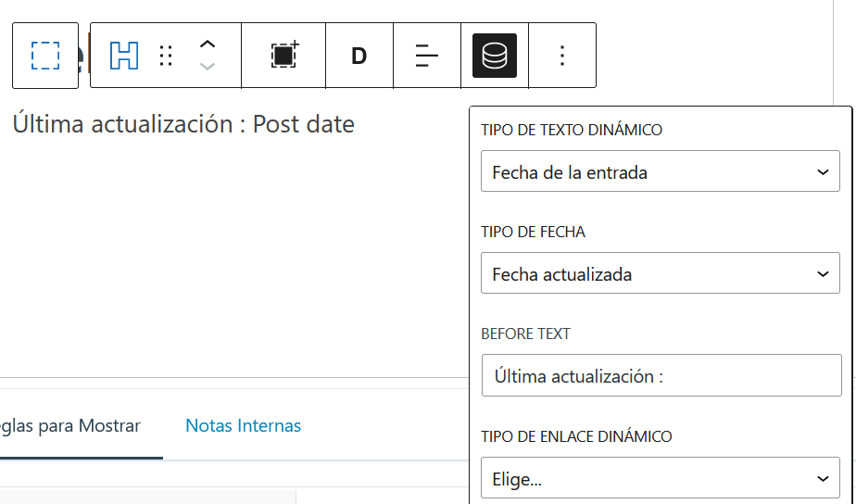The image size is (856, 504).
Task: Move the block down with arrow
Action: coord(208,67)
